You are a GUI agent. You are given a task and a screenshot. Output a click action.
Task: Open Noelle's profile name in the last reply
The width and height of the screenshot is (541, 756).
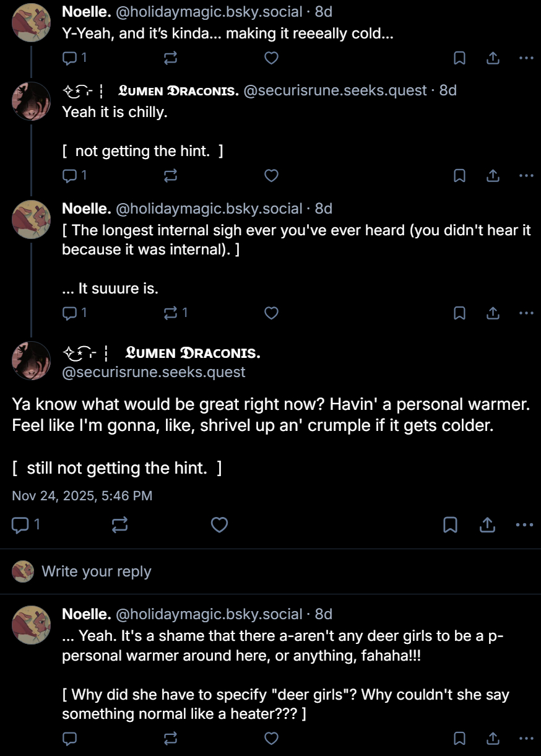pos(86,614)
